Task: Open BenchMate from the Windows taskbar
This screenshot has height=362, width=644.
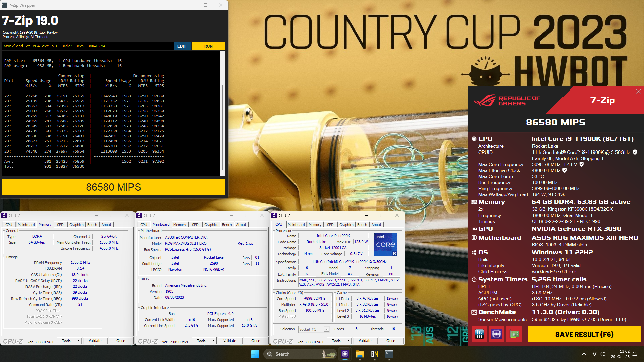Action: (x=375, y=354)
